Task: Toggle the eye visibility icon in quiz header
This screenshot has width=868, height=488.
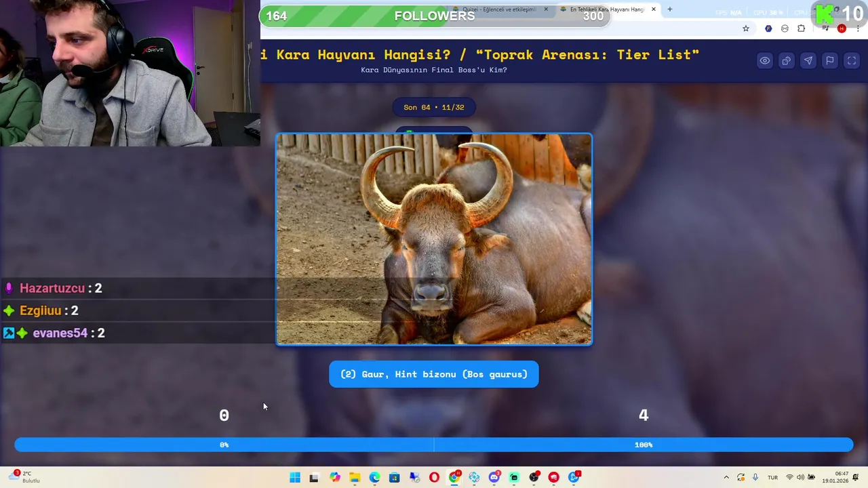Action: 765,61
